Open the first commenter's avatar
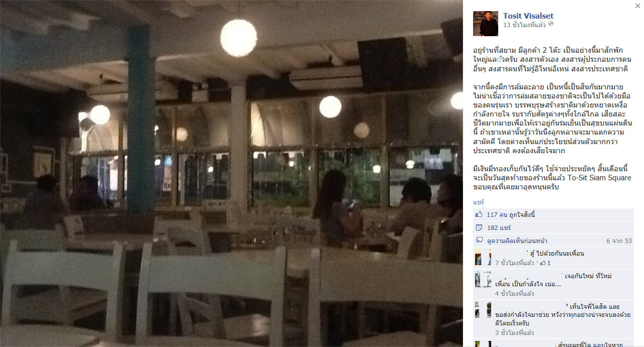The height and width of the screenshot is (347, 644). (x=483, y=257)
